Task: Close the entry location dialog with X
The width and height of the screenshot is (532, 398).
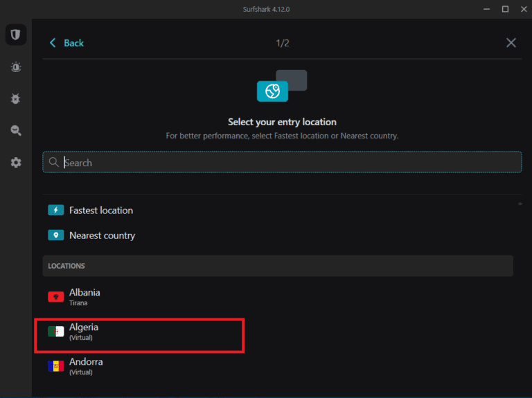Action: coord(511,43)
